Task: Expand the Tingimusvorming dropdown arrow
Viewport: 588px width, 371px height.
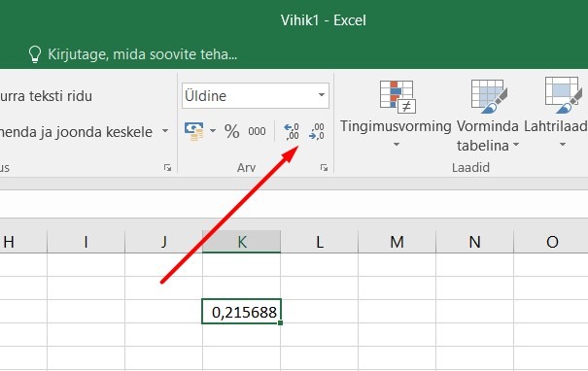Action: [397, 145]
